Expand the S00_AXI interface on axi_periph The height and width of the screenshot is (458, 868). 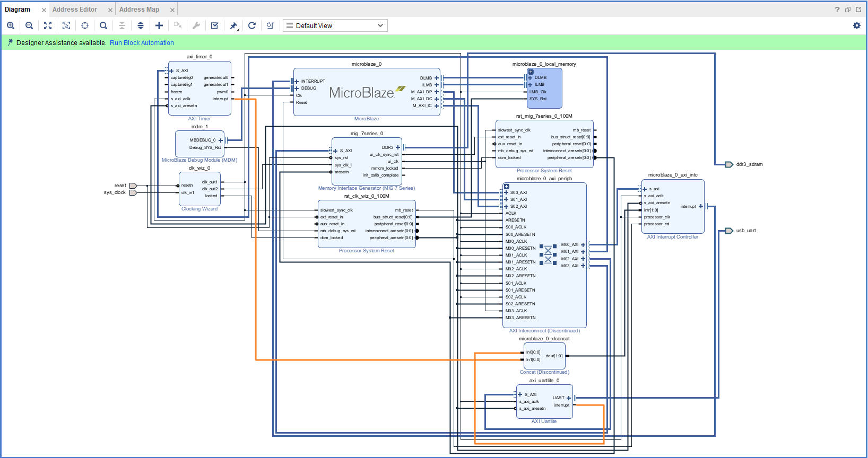pos(506,192)
